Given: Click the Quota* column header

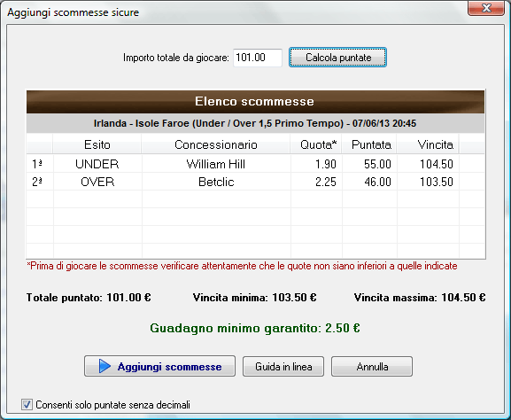Looking at the screenshot, I should [316, 144].
